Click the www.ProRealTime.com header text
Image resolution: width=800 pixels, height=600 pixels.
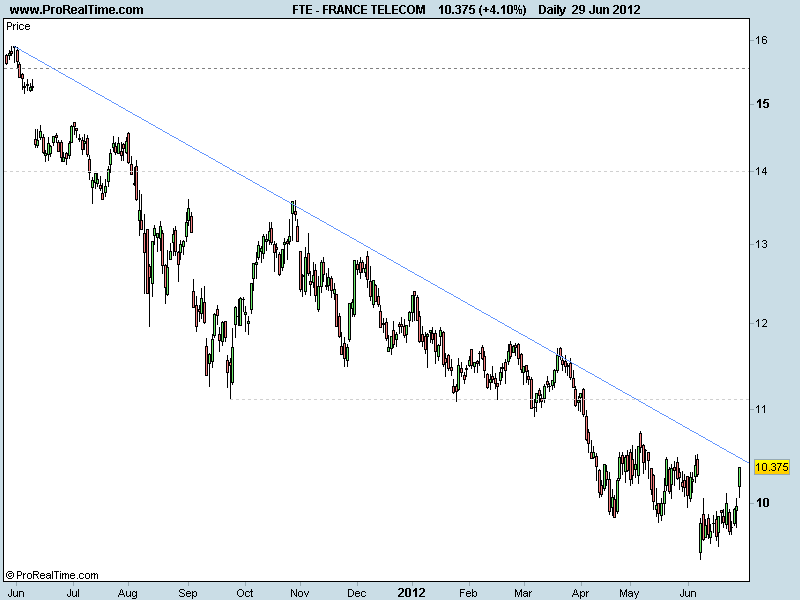(x=77, y=10)
